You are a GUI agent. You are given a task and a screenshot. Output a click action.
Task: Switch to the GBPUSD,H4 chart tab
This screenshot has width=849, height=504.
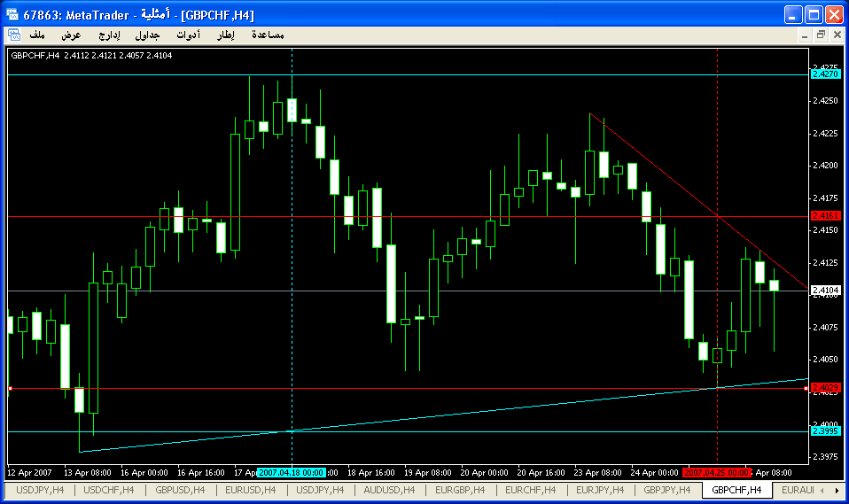pos(180,490)
